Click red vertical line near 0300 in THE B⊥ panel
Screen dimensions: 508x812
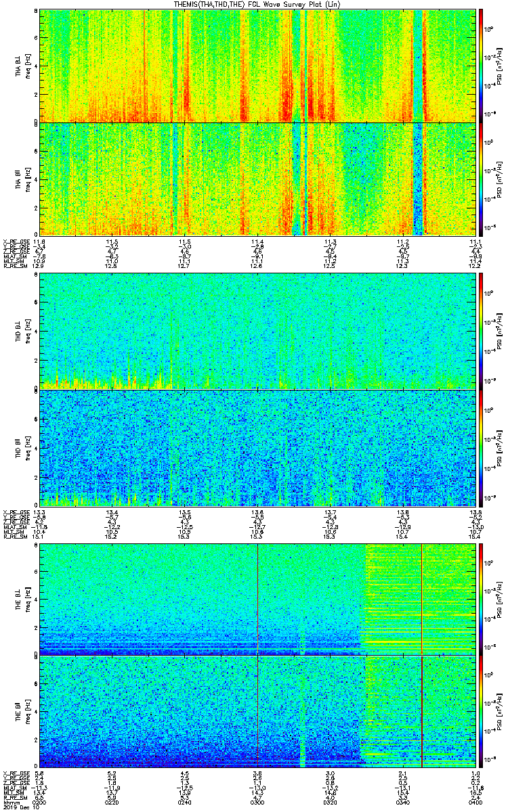[258, 599]
